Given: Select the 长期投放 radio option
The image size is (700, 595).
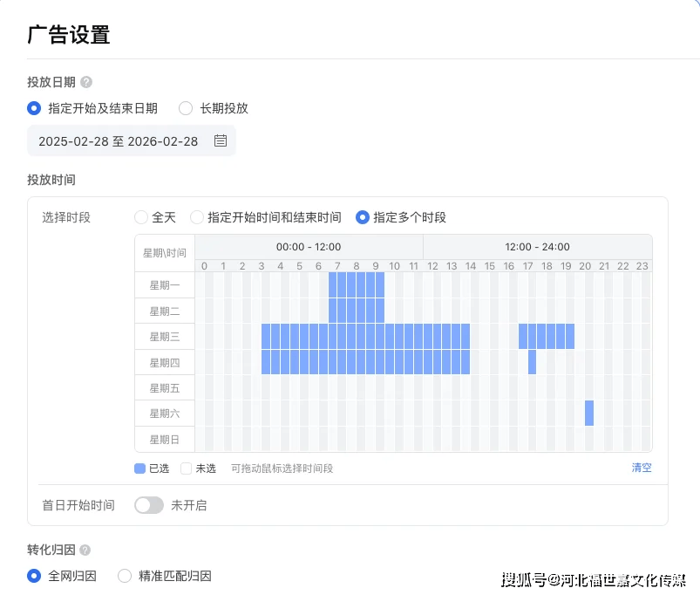Looking at the screenshot, I should click(186, 108).
